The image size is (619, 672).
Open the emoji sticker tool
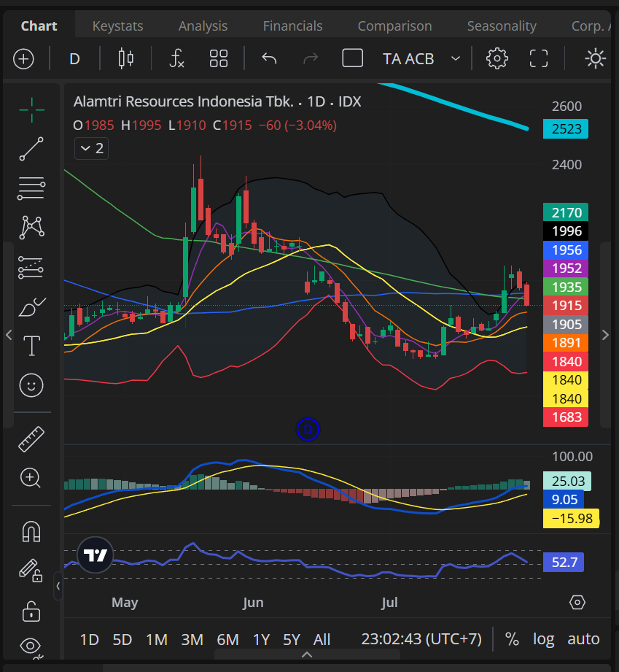(x=31, y=385)
